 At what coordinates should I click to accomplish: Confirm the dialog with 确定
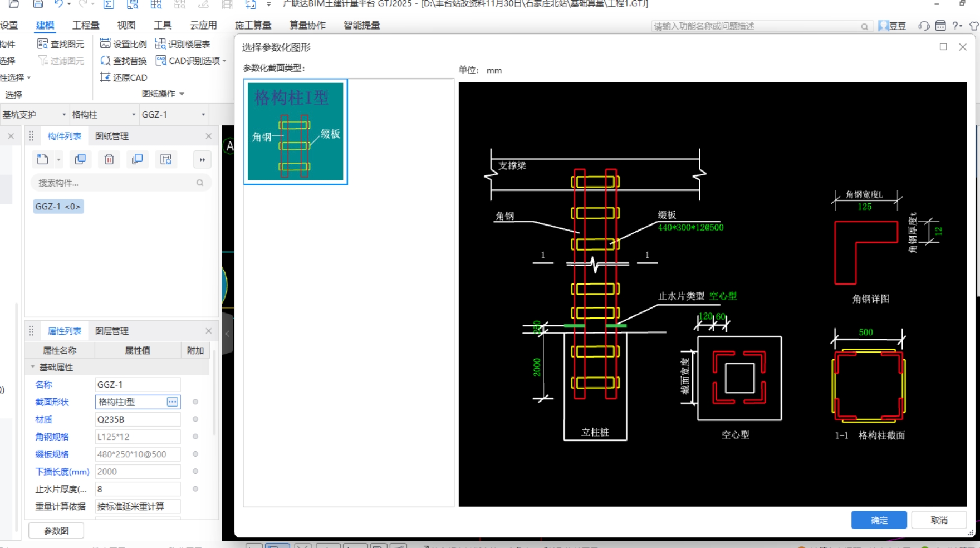click(879, 520)
